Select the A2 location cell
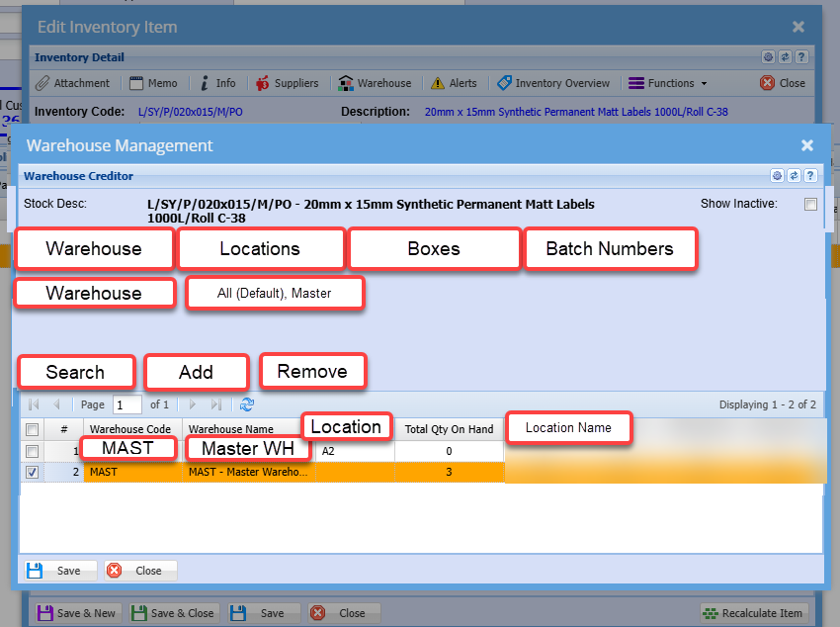 [355, 451]
